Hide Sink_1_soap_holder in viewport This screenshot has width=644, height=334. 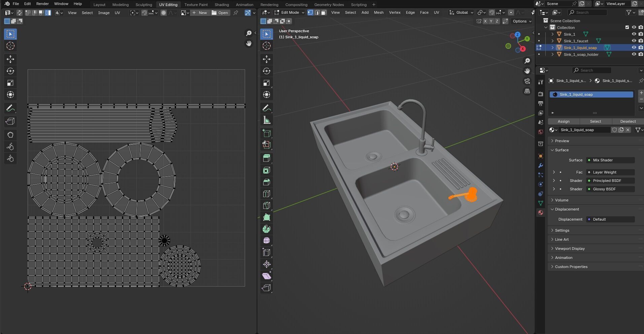tap(634, 54)
